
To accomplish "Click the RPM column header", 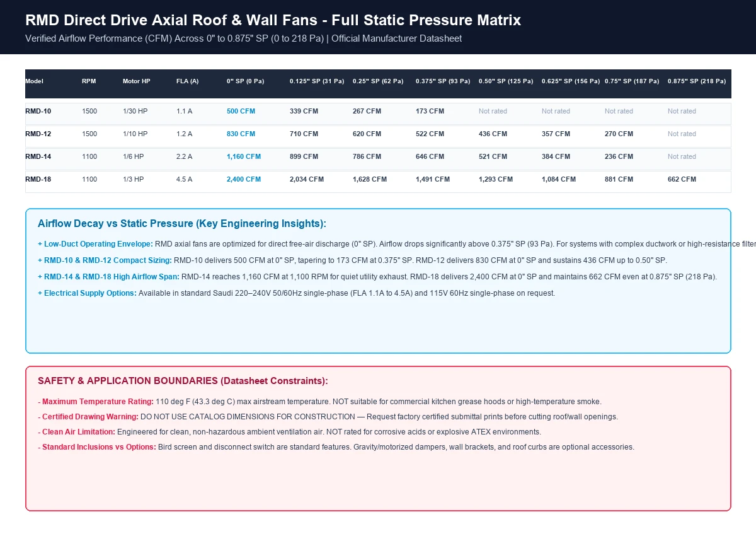I will pyautogui.click(x=89, y=81).
